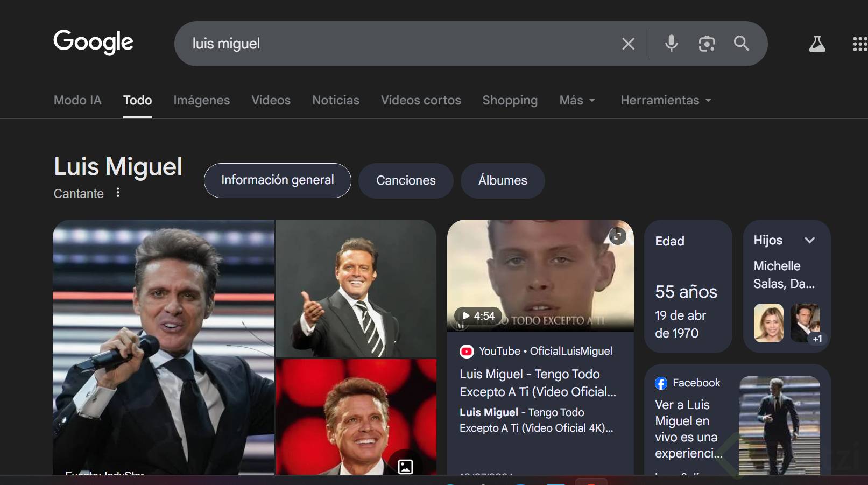868x485 pixels.
Task: View Shopping results tab
Action: [510, 100]
